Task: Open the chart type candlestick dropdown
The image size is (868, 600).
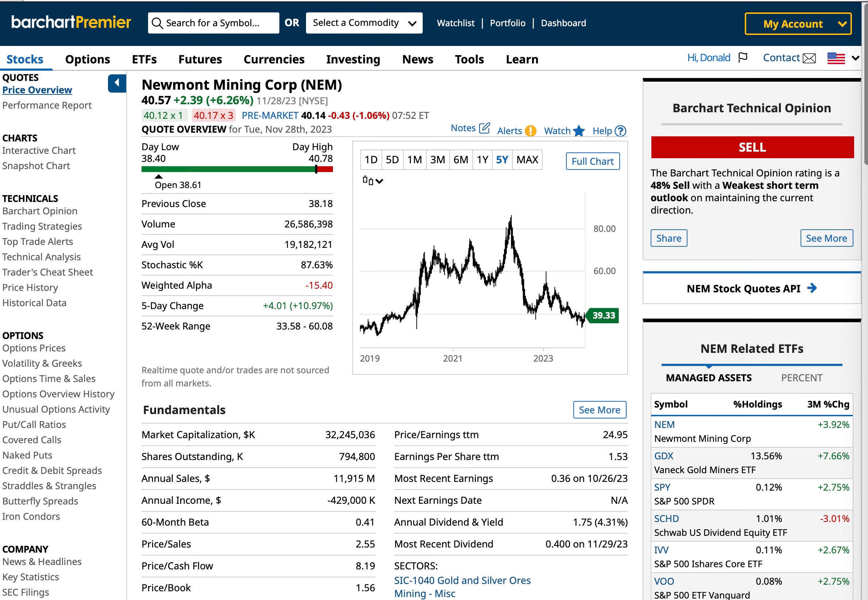Action: [373, 180]
